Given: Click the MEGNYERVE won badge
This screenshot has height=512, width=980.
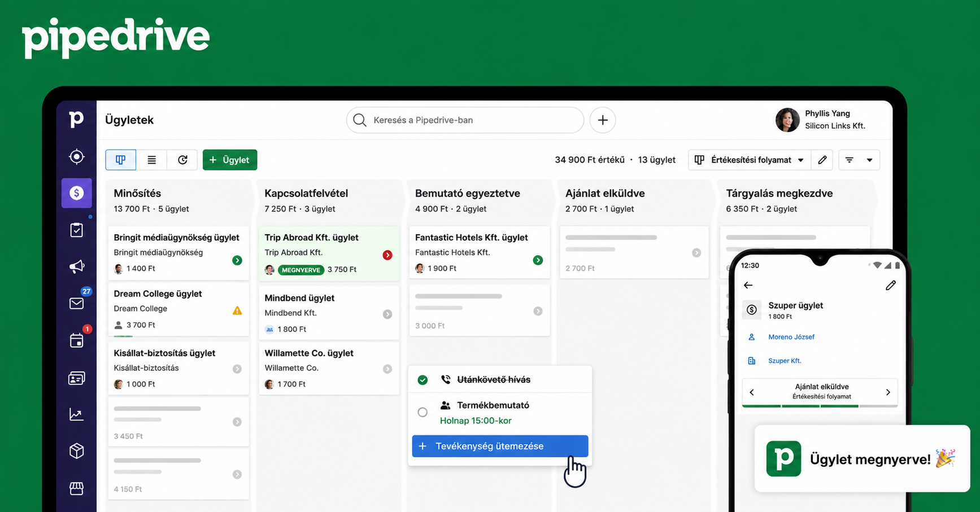Looking at the screenshot, I should [x=301, y=270].
